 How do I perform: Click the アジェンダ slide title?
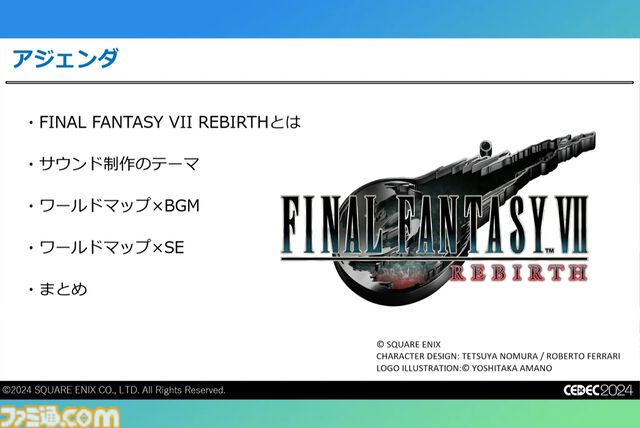click(x=65, y=58)
